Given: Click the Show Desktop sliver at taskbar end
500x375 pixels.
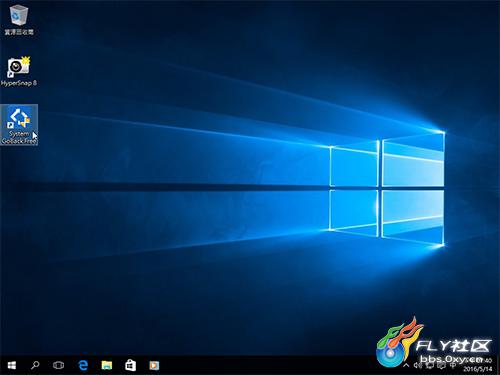Looking at the screenshot, I should (x=498, y=365).
